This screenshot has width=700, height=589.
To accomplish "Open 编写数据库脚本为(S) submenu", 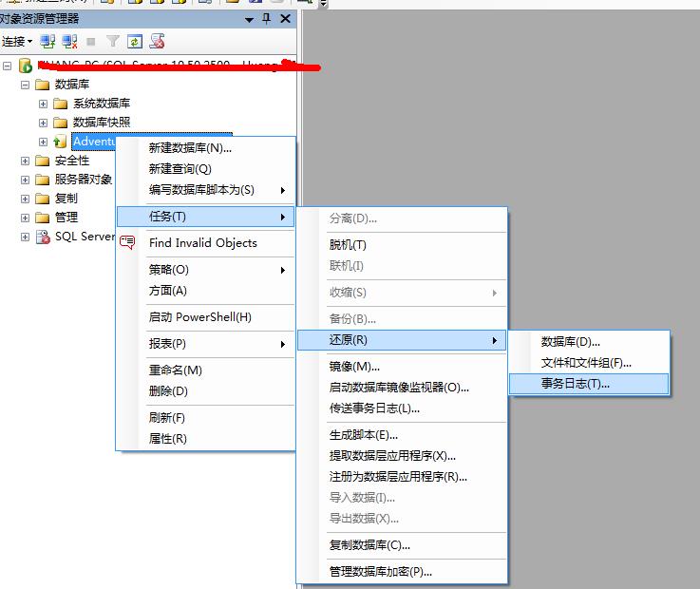I will click(x=206, y=190).
